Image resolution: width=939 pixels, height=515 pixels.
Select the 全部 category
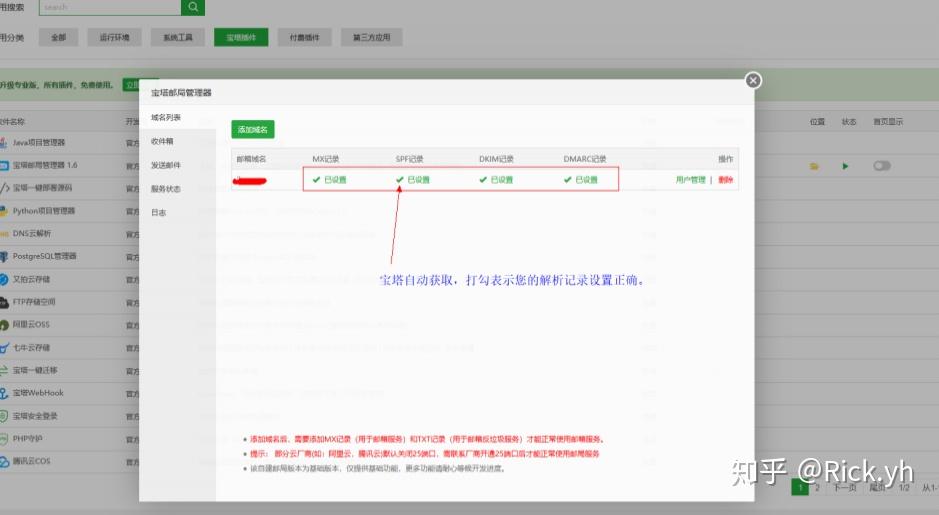coord(59,37)
